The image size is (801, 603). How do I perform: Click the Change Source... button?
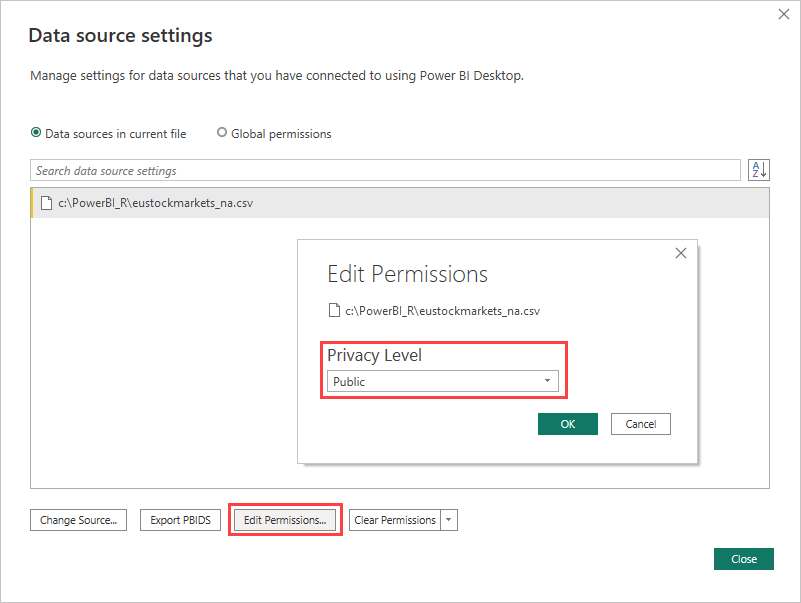pyautogui.click(x=79, y=520)
